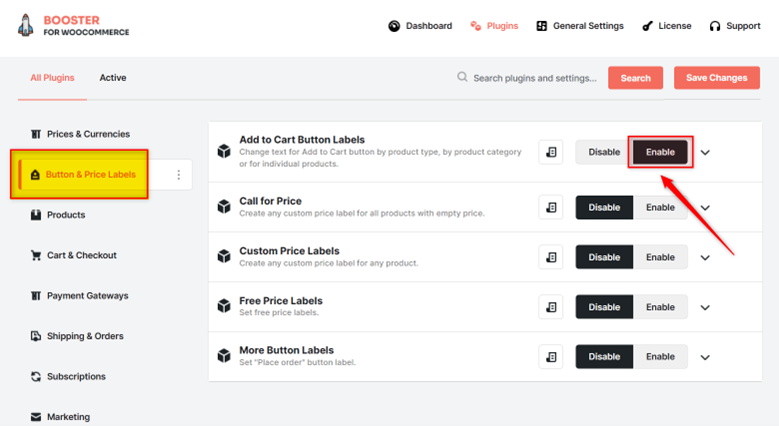Viewport: 779px width, 426px height.
Task: Expand the Add to Cart Button Labels settings chevron
Action: click(x=705, y=153)
